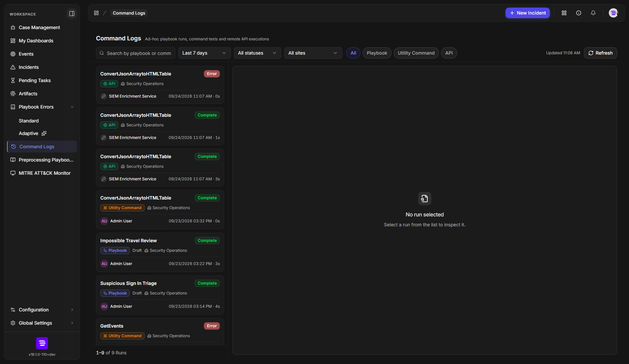
Task: Open Preprocessing Playbooks page
Action: (x=42, y=160)
